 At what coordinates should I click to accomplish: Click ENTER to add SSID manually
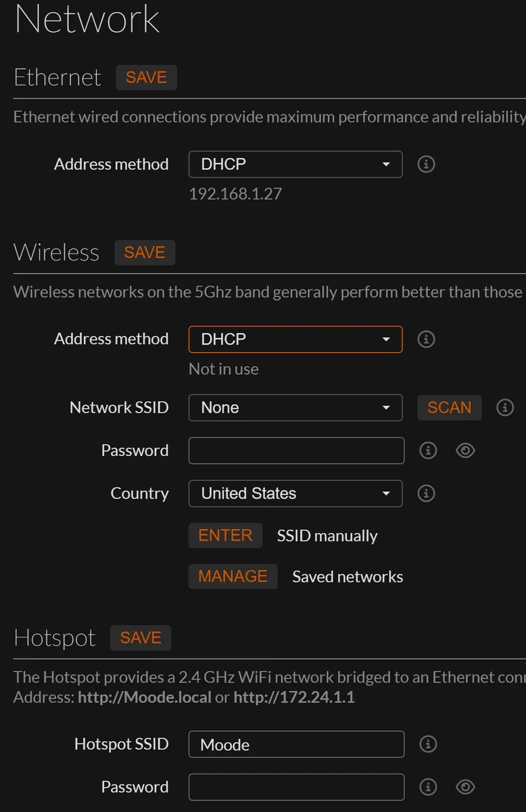pyautogui.click(x=225, y=535)
